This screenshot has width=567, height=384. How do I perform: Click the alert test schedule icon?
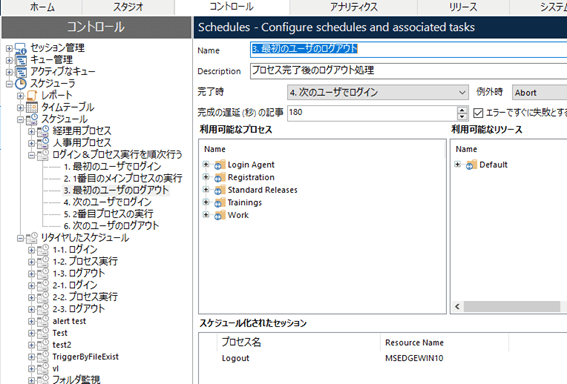pyautogui.click(x=43, y=321)
